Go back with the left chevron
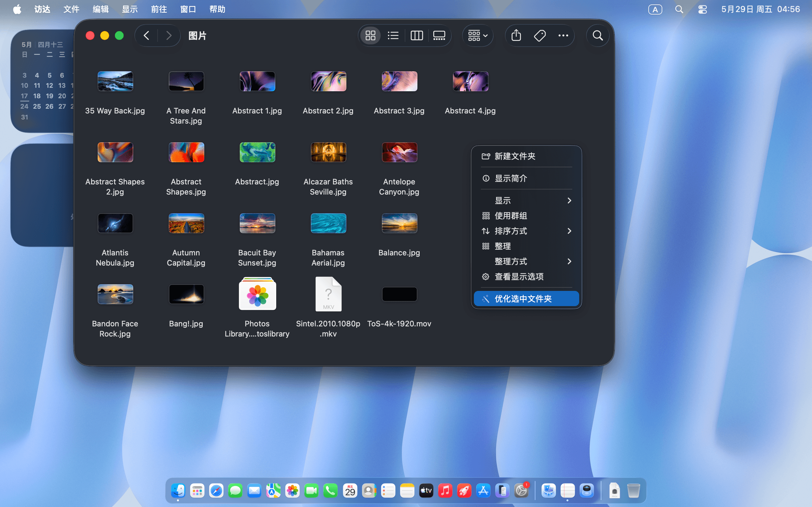This screenshot has height=507, width=812. click(147, 35)
